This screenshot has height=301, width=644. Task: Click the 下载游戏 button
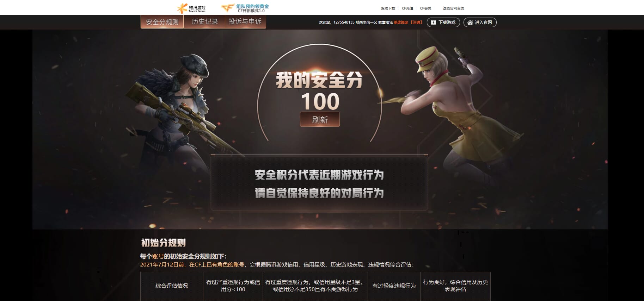[x=443, y=22]
